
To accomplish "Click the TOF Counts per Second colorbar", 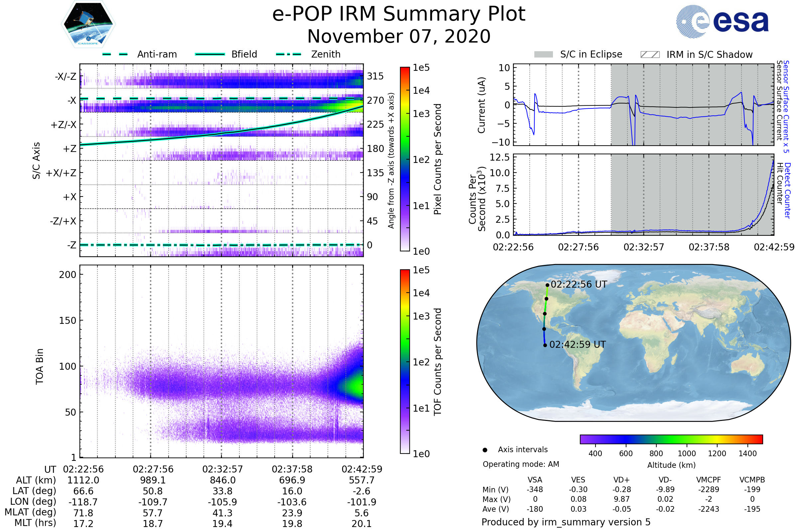I will [x=405, y=362].
